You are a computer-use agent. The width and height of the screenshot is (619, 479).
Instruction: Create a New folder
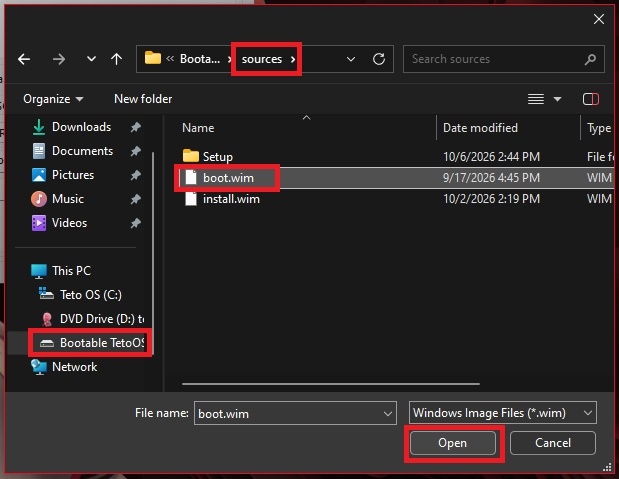coord(143,99)
